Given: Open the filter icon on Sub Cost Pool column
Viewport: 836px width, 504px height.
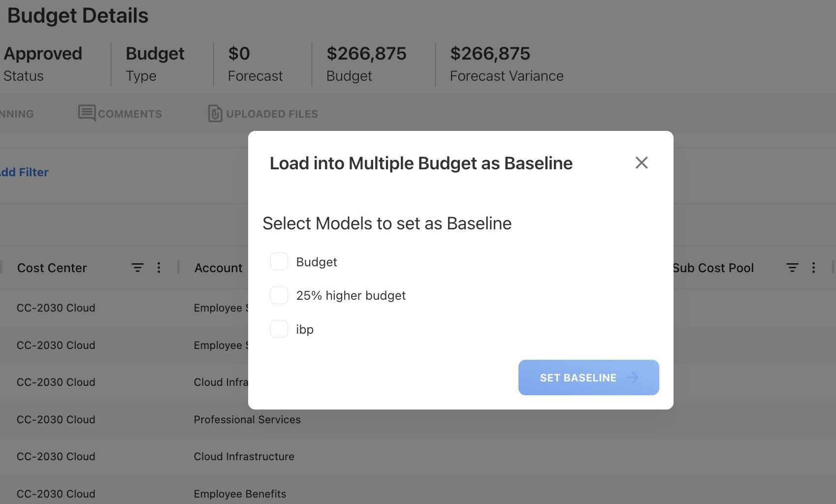Looking at the screenshot, I should coord(792,268).
